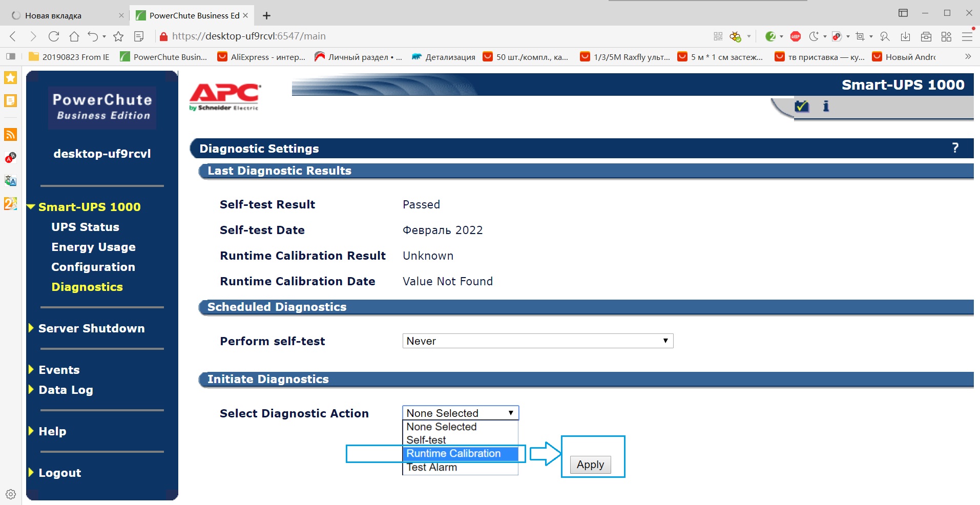980x505 pixels.
Task: Apply the selected diagnostic action
Action: pos(590,465)
